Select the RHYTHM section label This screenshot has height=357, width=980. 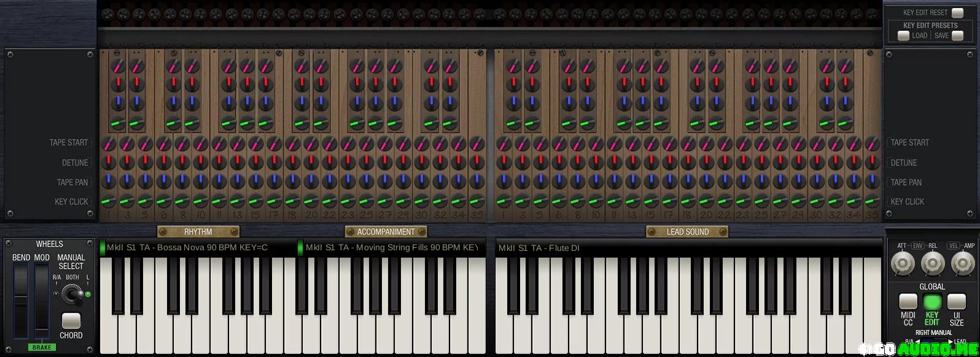(x=198, y=231)
